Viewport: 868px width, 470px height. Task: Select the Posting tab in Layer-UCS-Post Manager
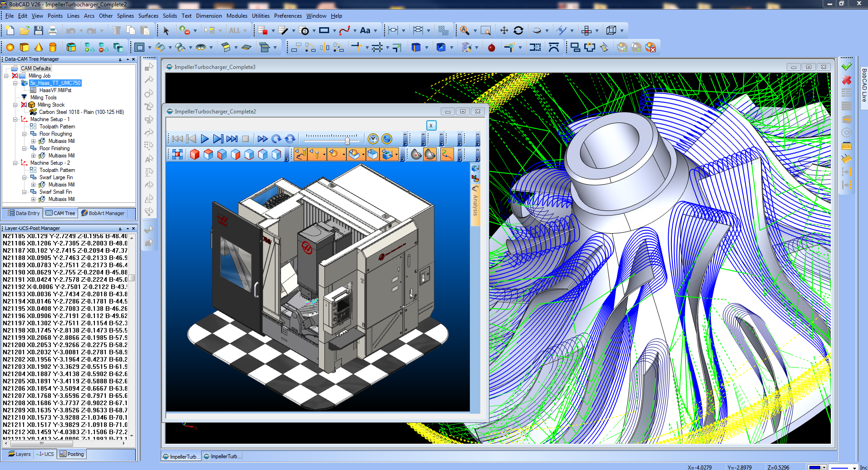click(71, 454)
